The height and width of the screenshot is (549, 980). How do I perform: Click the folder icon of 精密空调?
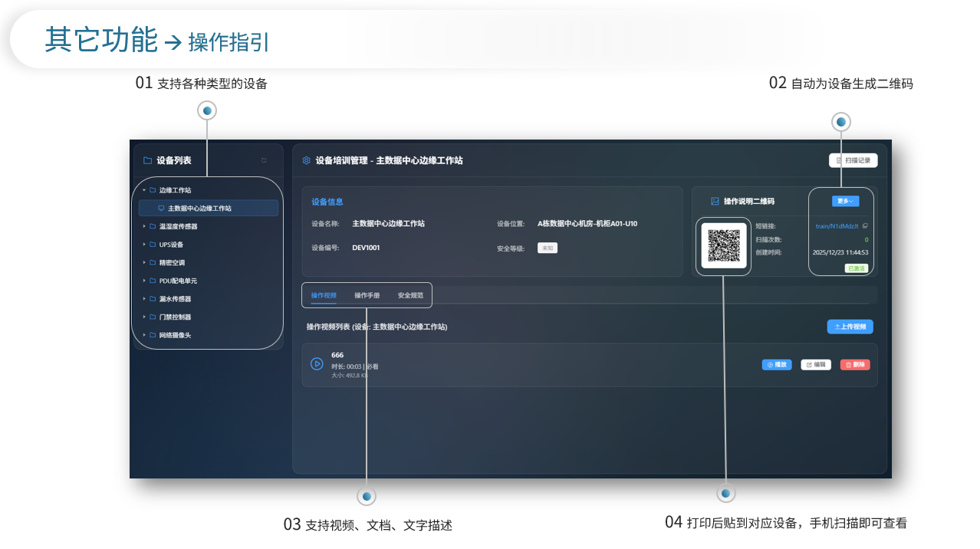pos(153,263)
